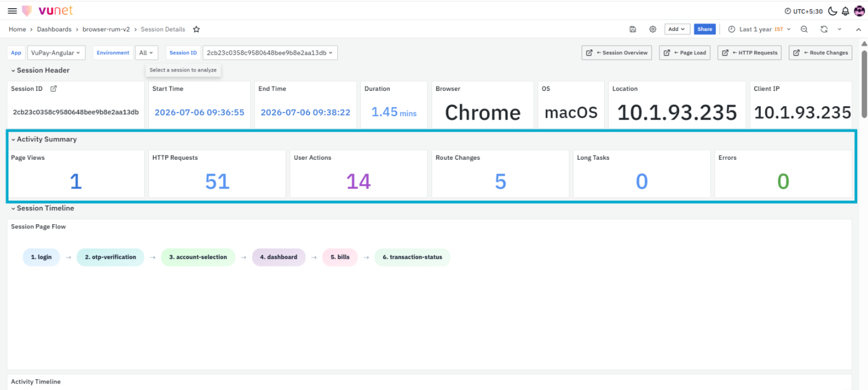Refresh the dashboard
This screenshot has width=868, height=390.
824,29
